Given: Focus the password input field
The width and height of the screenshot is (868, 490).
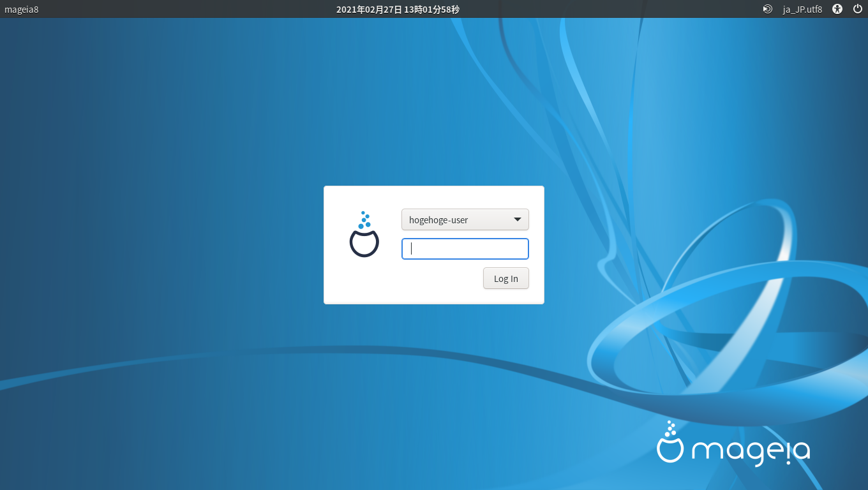Looking at the screenshot, I should click(465, 249).
